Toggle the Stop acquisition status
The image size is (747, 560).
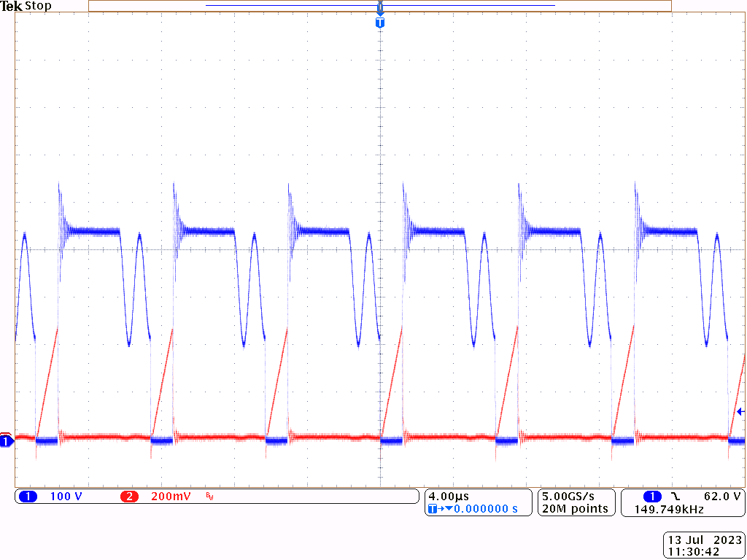pos(40,6)
